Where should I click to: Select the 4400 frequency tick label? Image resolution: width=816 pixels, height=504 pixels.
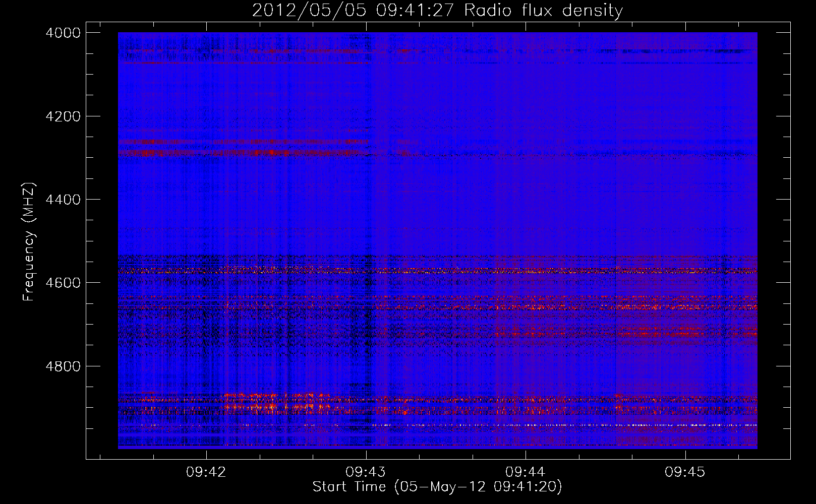63,200
